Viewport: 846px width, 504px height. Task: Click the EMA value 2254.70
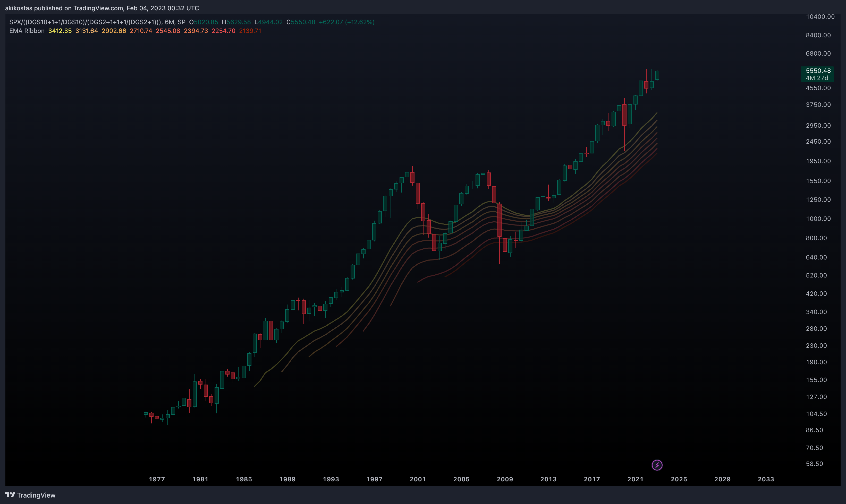coord(223,31)
